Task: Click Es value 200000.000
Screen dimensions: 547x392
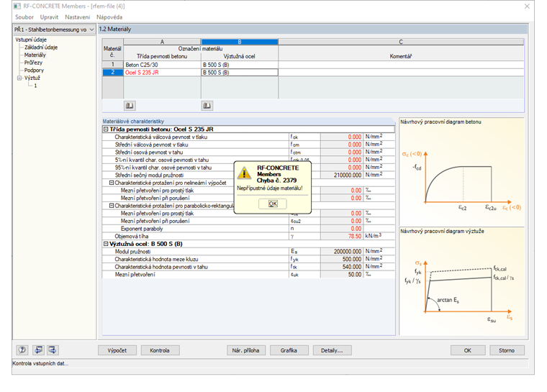Action: click(x=342, y=252)
